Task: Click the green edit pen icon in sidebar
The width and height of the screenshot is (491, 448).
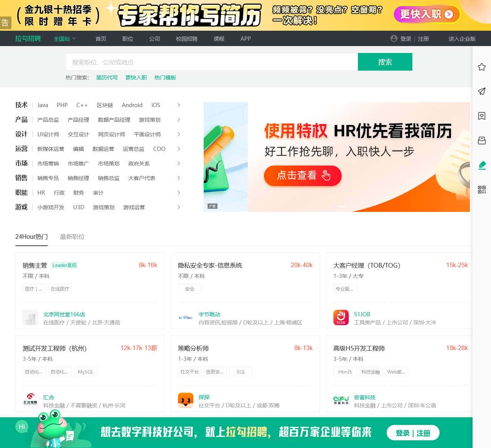Action: pos(482,165)
